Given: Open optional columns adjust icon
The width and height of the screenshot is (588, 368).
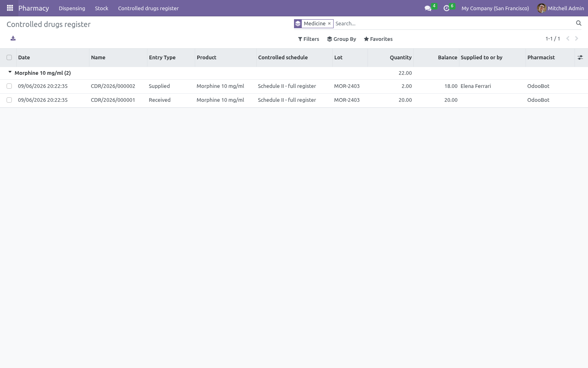Looking at the screenshot, I should tap(580, 58).
